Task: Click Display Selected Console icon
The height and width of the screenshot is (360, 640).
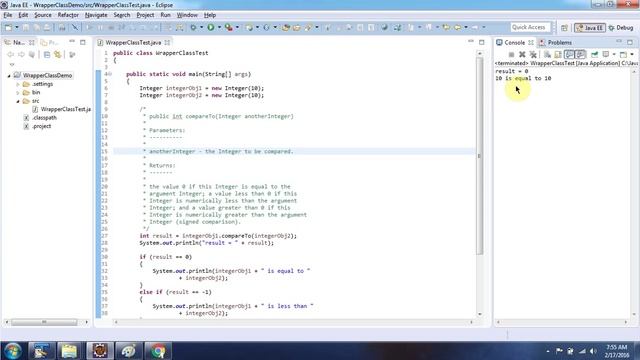Action: point(606,54)
